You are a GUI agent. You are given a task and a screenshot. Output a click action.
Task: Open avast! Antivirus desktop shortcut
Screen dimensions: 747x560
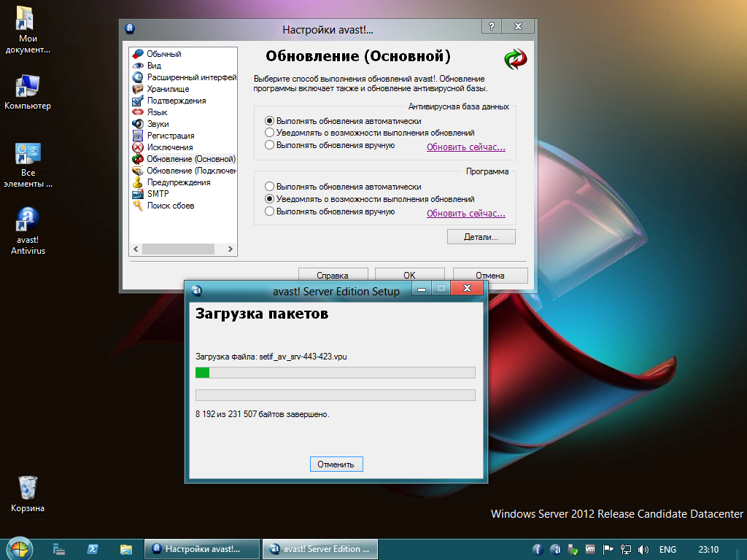(28, 231)
